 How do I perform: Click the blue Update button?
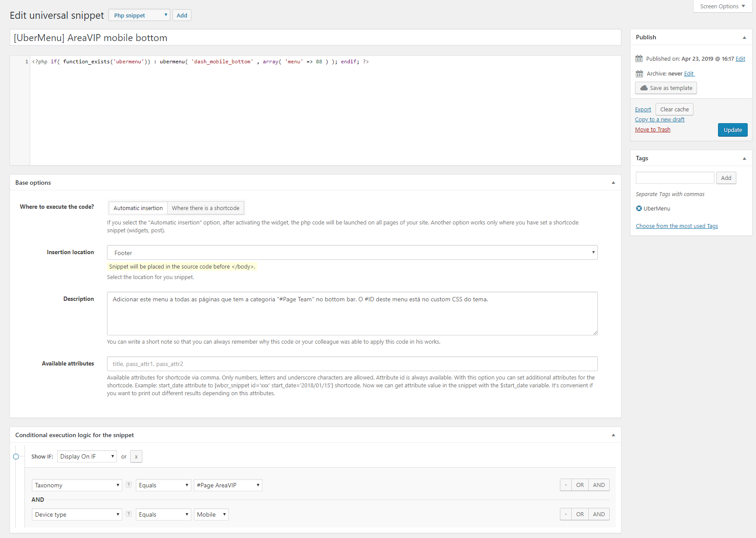click(732, 130)
